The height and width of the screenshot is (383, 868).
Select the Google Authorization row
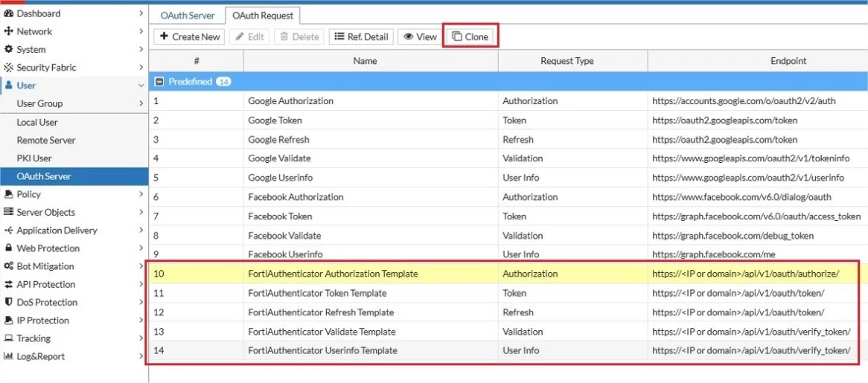(x=508, y=101)
